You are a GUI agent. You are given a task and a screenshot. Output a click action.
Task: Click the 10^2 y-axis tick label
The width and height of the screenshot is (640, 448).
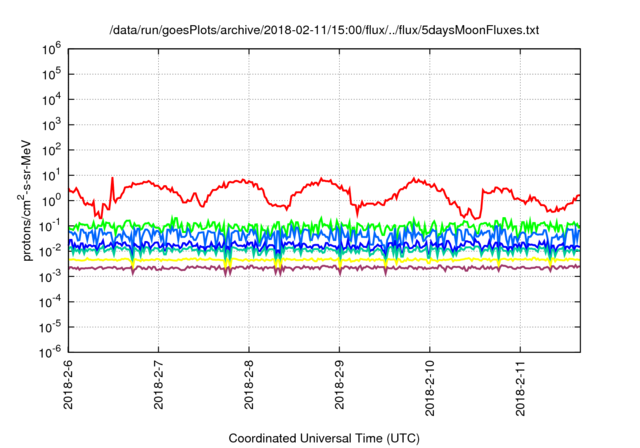51,151
